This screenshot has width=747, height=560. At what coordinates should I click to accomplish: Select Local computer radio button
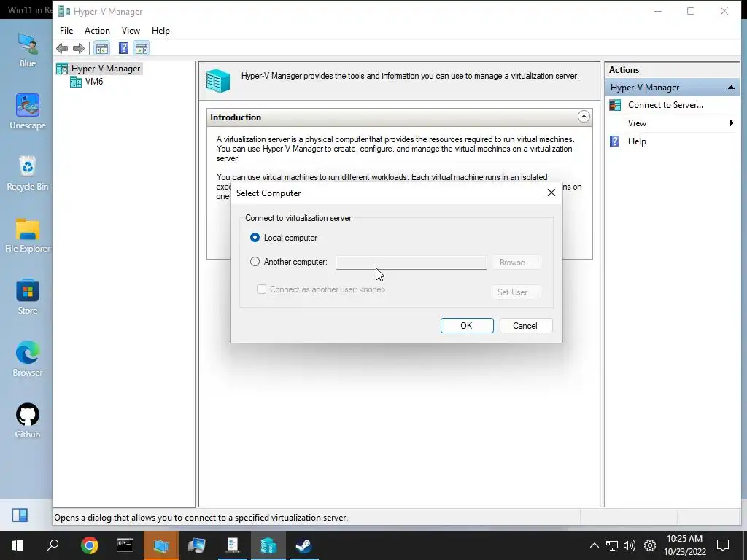(255, 238)
